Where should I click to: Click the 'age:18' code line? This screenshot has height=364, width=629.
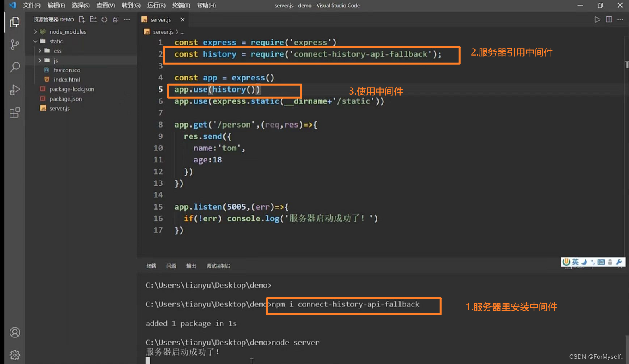pyautogui.click(x=207, y=160)
